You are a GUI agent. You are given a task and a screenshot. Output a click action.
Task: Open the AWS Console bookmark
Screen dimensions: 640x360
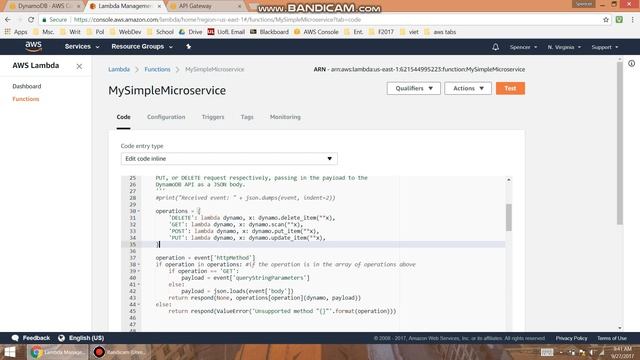click(316, 32)
